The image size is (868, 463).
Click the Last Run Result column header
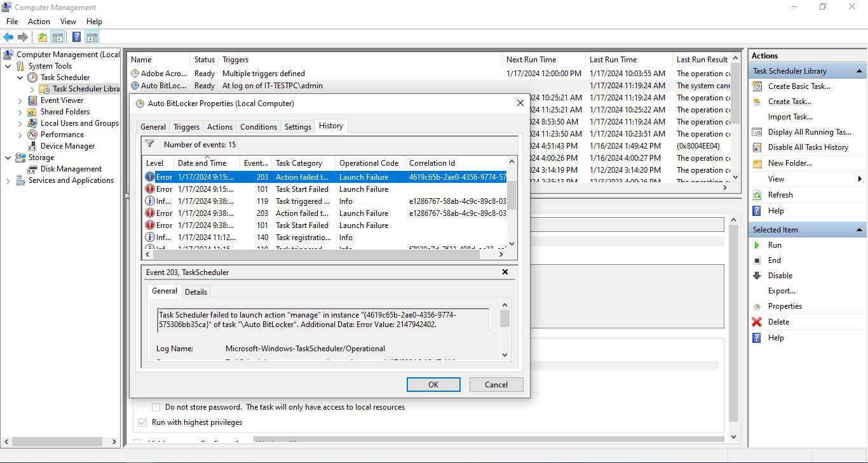[702, 60]
